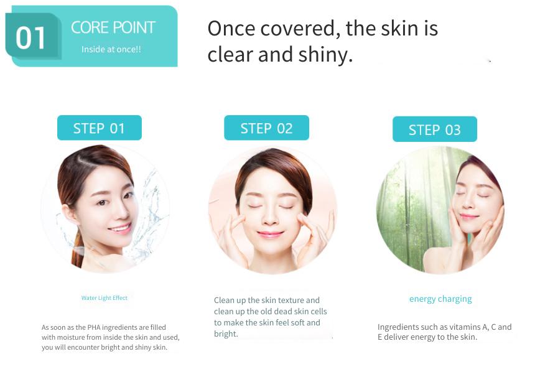The width and height of the screenshot is (535, 392).
Task: Open the woman touching cheeks photo
Action: tap(272, 210)
